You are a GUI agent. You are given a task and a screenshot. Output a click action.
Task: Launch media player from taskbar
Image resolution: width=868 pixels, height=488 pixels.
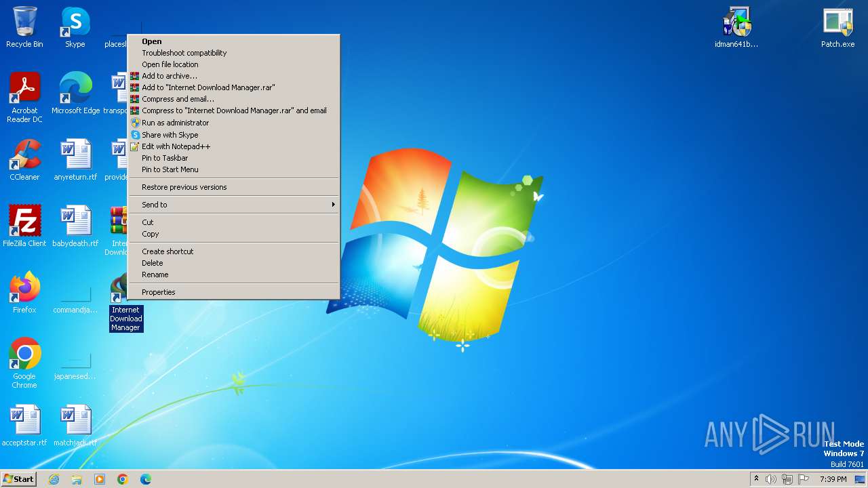(x=100, y=479)
